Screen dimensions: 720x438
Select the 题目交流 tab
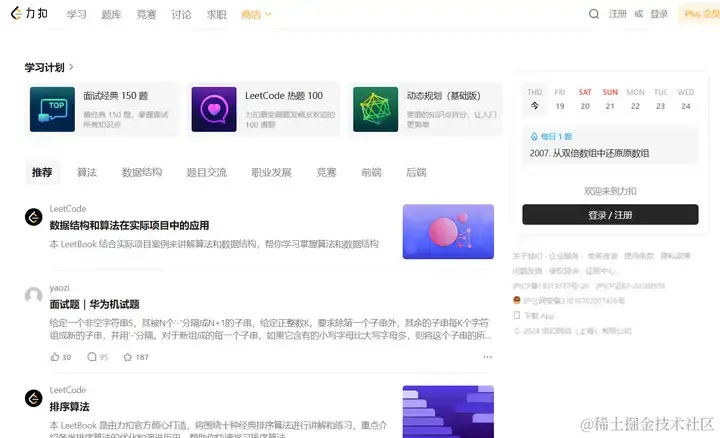click(x=207, y=173)
